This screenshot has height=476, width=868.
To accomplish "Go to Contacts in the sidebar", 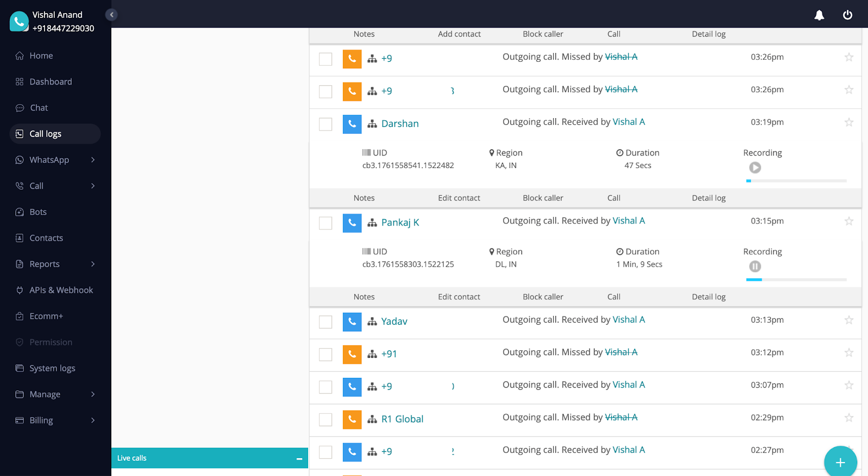I will 46,238.
